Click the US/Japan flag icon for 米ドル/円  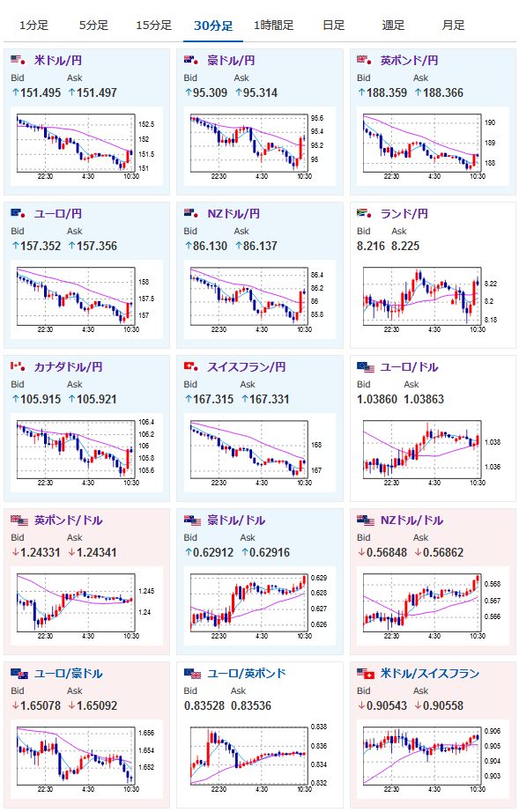pyautogui.click(x=19, y=60)
